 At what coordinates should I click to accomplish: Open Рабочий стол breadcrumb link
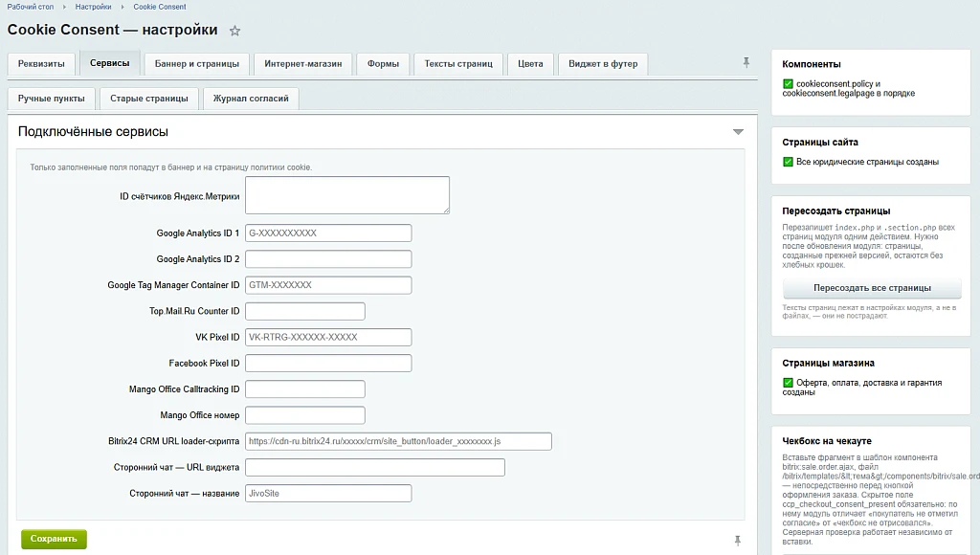[x=31, y=7]
